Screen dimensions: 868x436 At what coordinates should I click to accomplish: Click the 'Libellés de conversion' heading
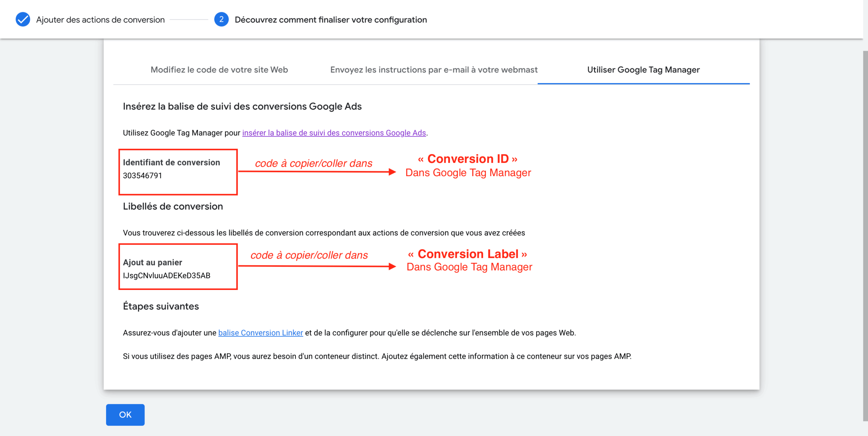[173, 206]
